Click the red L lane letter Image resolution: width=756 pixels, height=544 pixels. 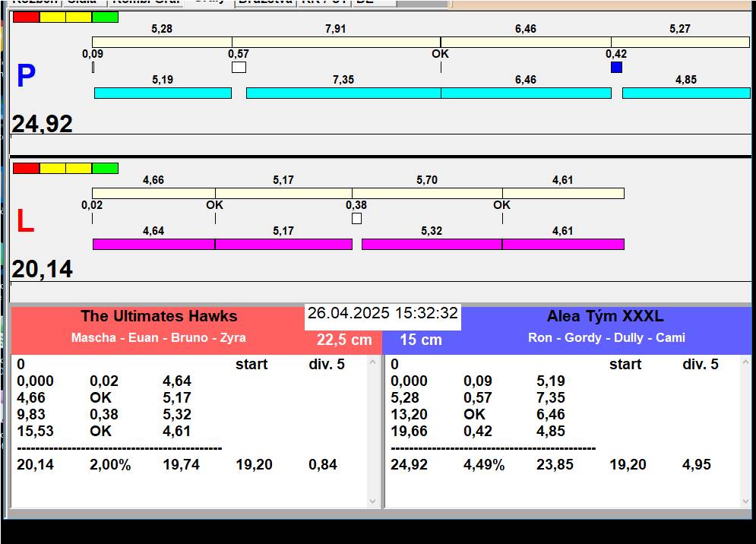tap(25, 222)
